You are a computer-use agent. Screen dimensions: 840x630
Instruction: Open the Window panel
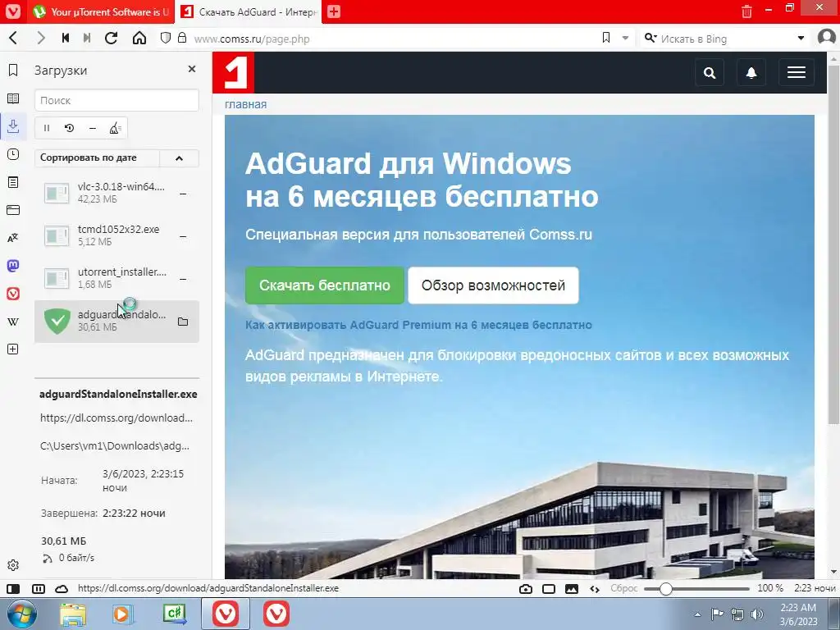click(13, 210)
